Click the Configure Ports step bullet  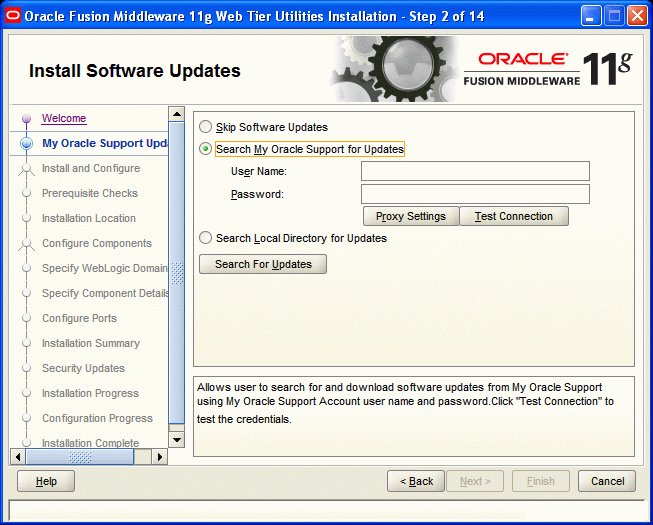(26, 318)
